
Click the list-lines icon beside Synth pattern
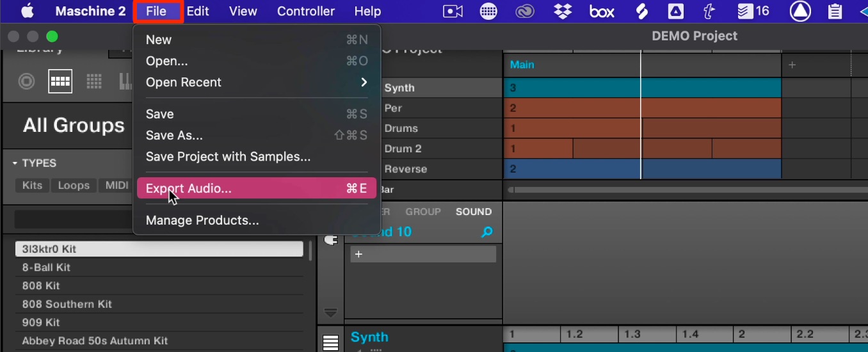tap(330, 344)
